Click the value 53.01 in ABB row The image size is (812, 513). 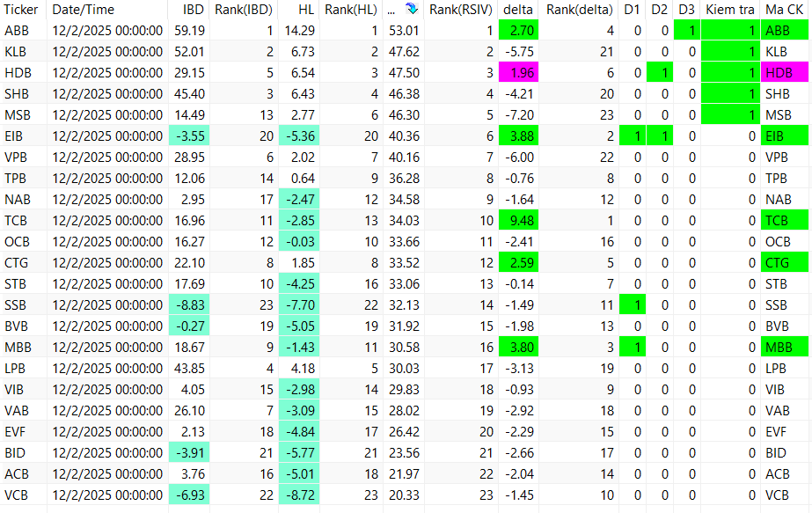(x=404, y=31)
